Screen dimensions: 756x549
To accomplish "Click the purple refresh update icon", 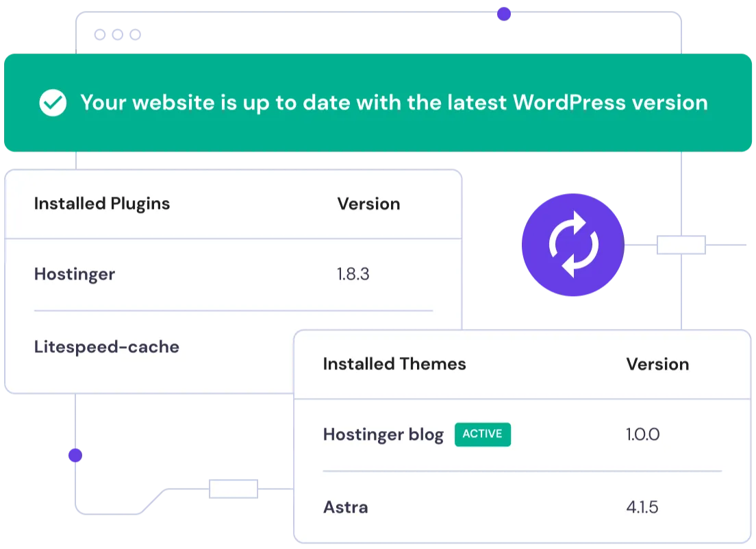I will point(572,244).
